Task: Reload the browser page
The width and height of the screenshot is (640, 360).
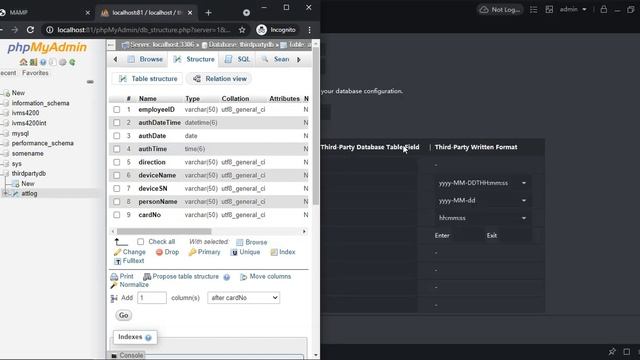Action: coord(30,30)
